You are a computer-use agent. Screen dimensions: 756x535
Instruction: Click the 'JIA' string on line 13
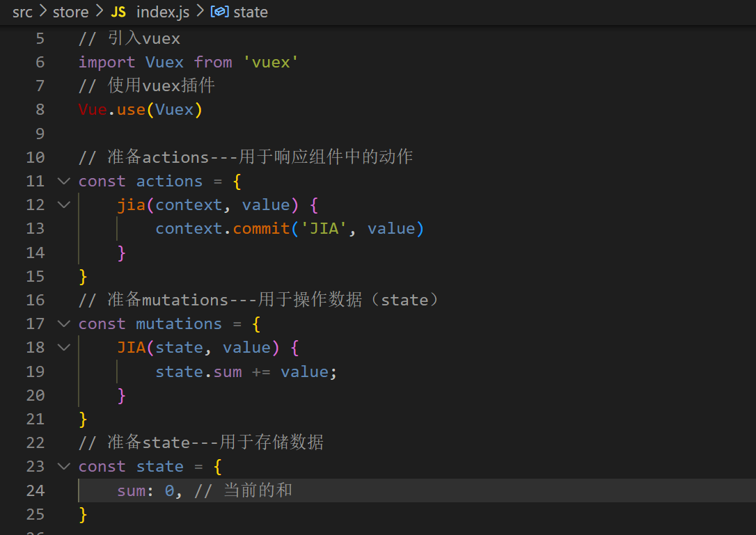[x=324, y=228]
